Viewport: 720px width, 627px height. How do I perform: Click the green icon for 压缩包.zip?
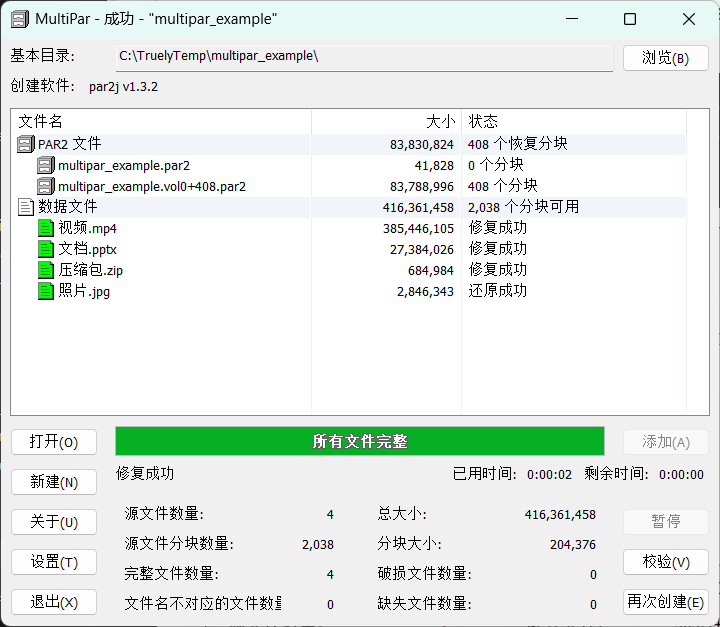(x=46, y=270)
